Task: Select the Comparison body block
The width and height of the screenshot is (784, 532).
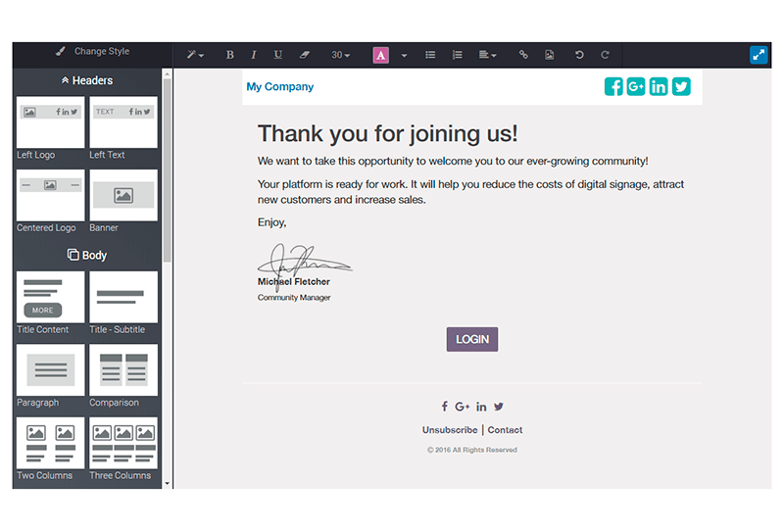Action: (x=123, y=370)
